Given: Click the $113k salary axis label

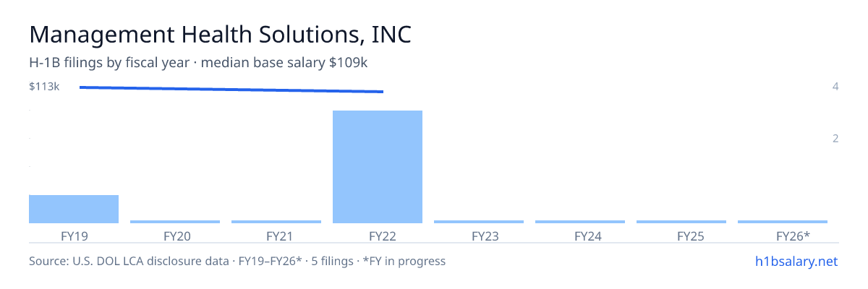Looking at the screenshot, I should tap(44, 87).
